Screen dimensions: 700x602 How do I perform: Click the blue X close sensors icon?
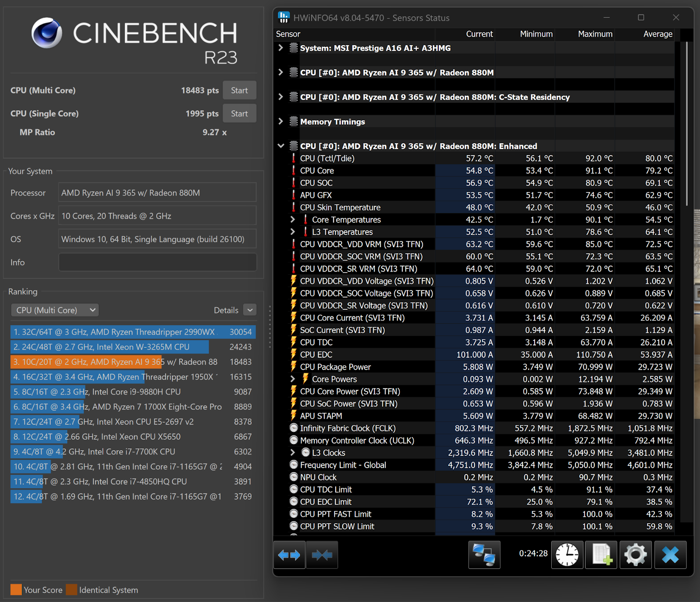pyautogui.click(x=670, y=555)
